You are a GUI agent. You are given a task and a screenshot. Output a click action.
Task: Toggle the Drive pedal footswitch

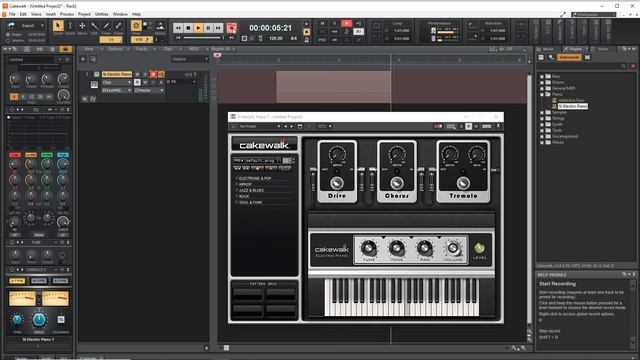[337, 183]
